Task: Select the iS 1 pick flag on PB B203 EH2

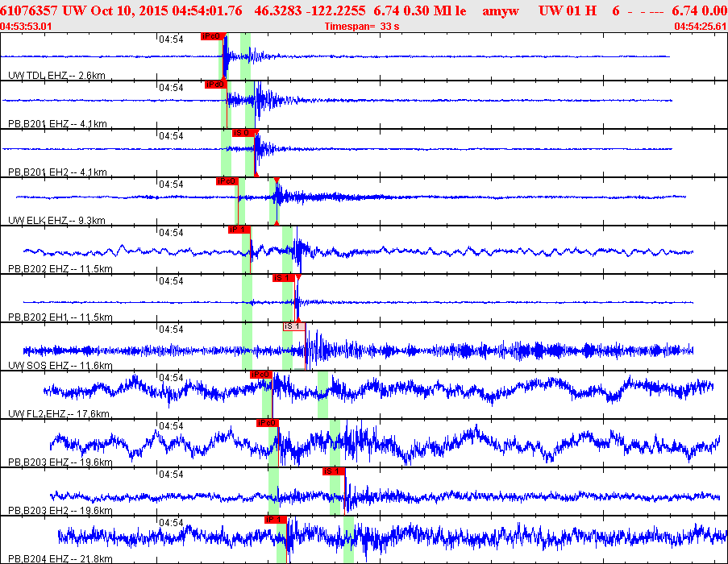Action: pyautogui.click(x=334, y=471)
